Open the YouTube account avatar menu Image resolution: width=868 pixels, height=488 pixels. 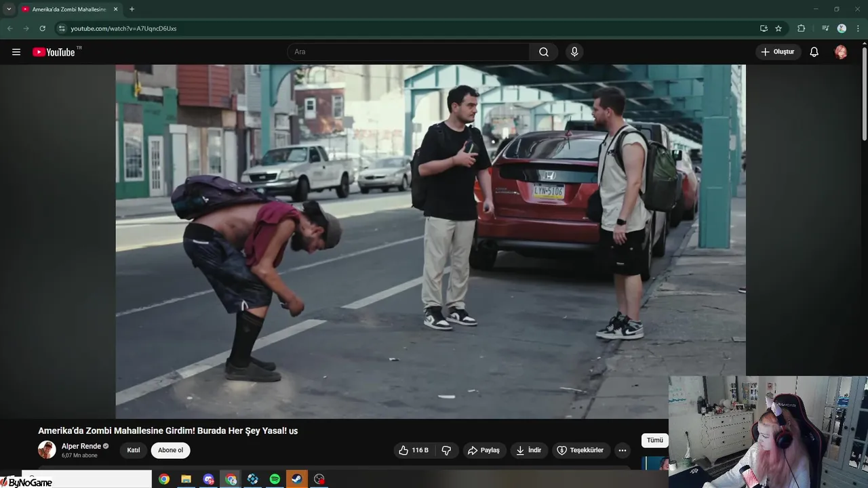click(x=841, y=52)
